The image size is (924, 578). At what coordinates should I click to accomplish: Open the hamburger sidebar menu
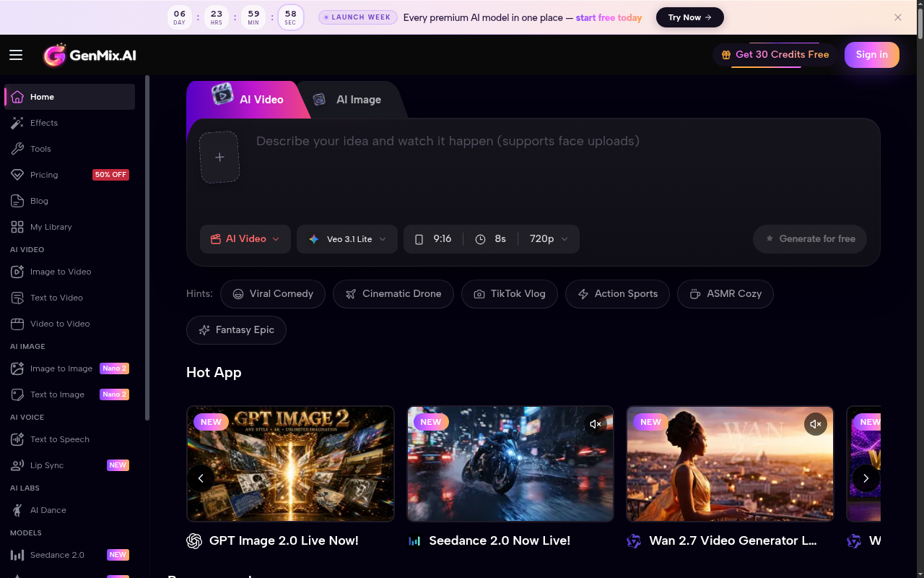coord(16,55)
